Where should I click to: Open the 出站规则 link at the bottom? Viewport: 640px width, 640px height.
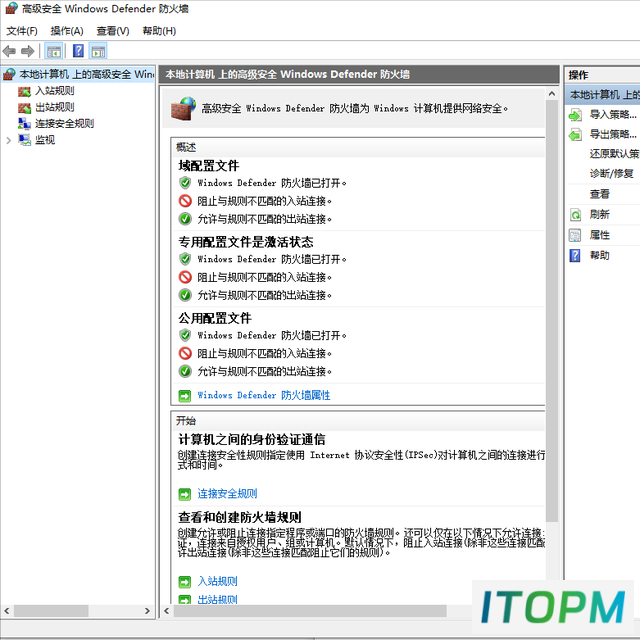click(218, 599)
